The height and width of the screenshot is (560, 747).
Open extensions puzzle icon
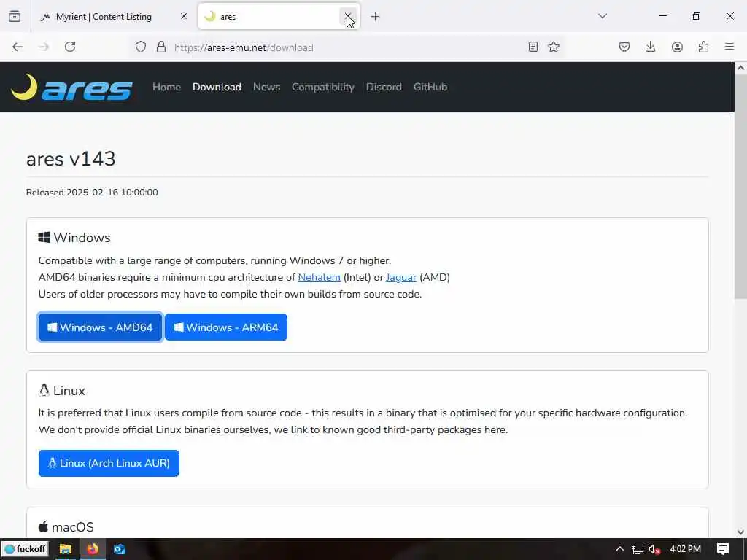(x=703, y=47)
